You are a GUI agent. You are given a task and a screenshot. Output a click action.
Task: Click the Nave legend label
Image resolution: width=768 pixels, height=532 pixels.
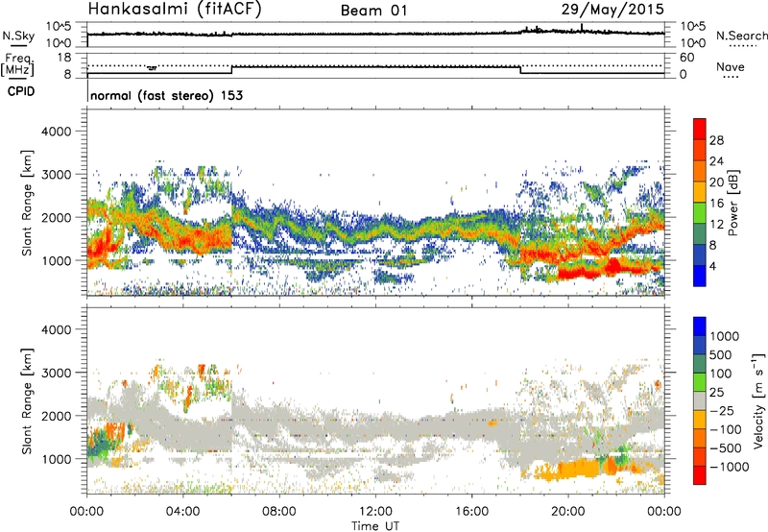click(x=731, y=66)
